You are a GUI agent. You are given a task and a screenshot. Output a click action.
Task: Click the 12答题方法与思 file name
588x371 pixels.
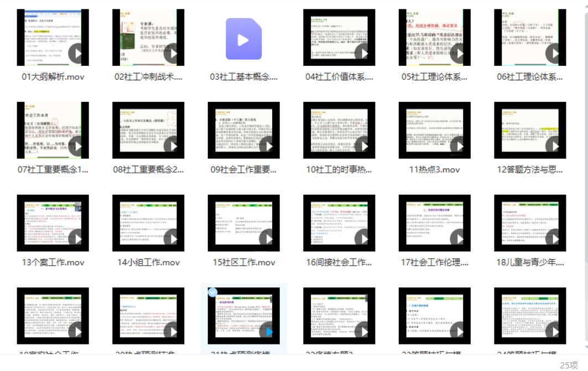pyautogui.click(x=530, y=170)
